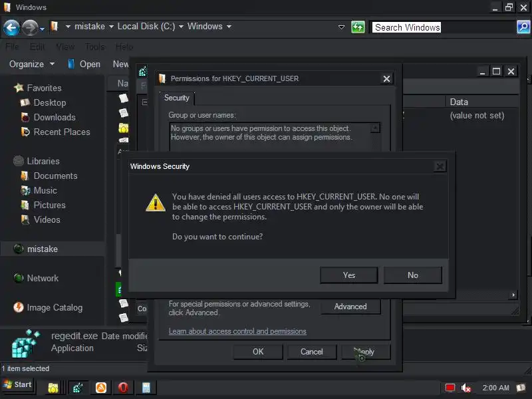Click the Videos library icon

coord(25,219)
